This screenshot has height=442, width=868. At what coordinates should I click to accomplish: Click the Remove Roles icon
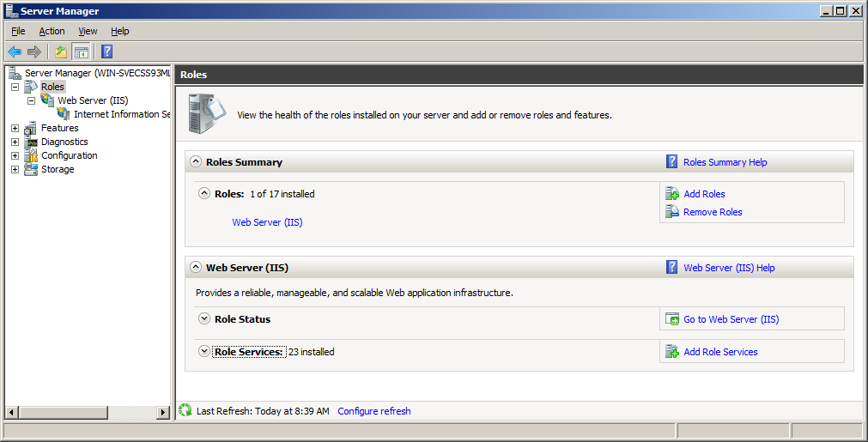coord(672,211)
